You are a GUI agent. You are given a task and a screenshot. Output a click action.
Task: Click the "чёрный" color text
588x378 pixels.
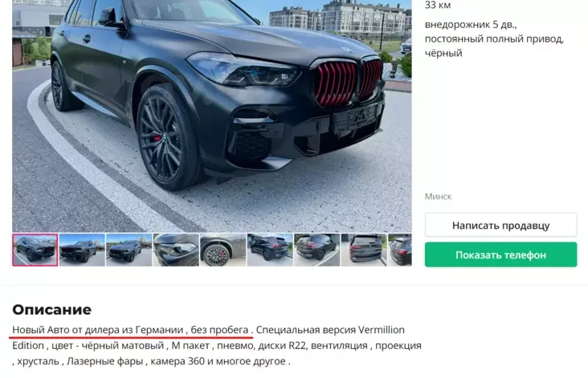(443, 53)
